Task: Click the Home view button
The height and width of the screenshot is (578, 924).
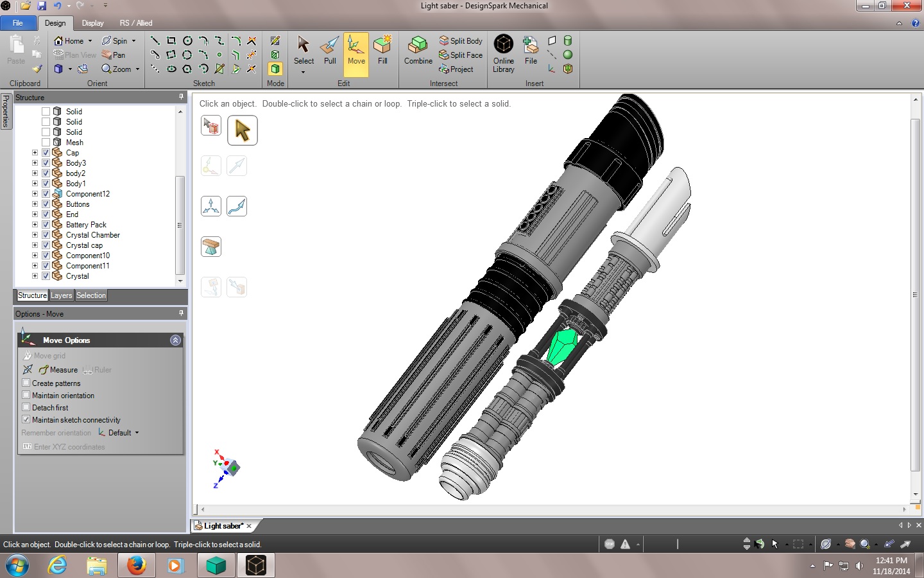Action: click(x=69, y=40)
